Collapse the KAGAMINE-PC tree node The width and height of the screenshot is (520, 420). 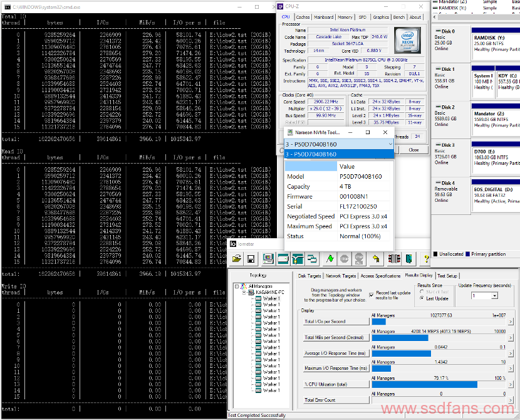[245, 292]
